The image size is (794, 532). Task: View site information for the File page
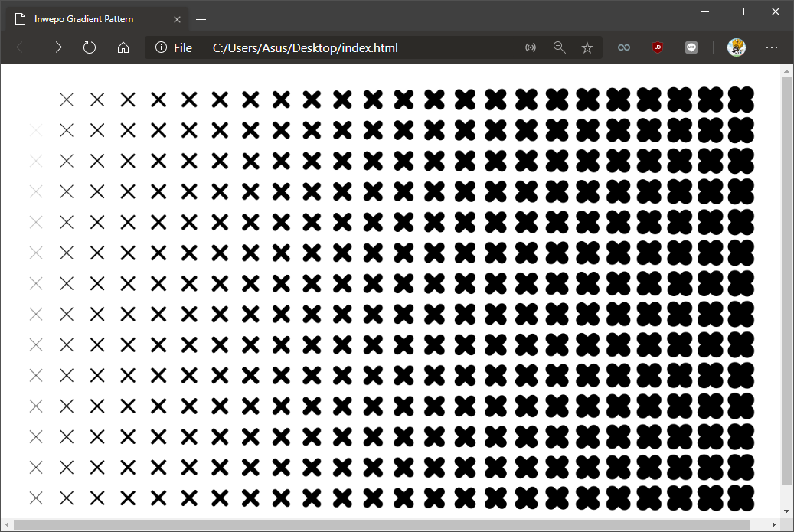[x=162, y=47]
